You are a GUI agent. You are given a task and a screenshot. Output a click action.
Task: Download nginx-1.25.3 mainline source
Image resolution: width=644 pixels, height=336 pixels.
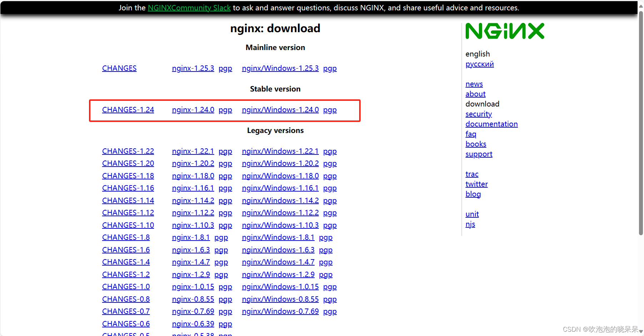click(193, 68)
